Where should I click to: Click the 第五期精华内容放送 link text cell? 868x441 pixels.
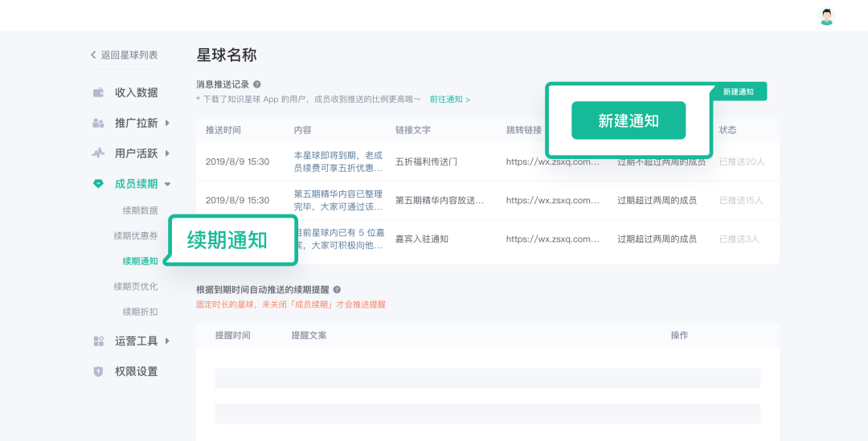[x=440, y=200]
